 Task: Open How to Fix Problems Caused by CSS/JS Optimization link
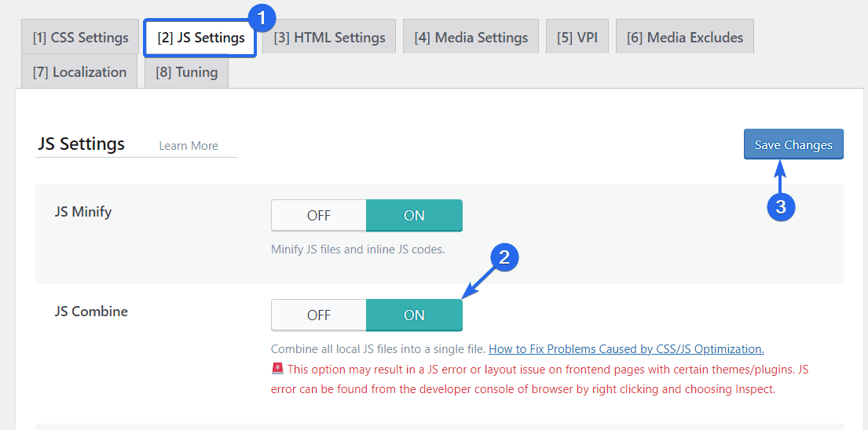point(626,348)
